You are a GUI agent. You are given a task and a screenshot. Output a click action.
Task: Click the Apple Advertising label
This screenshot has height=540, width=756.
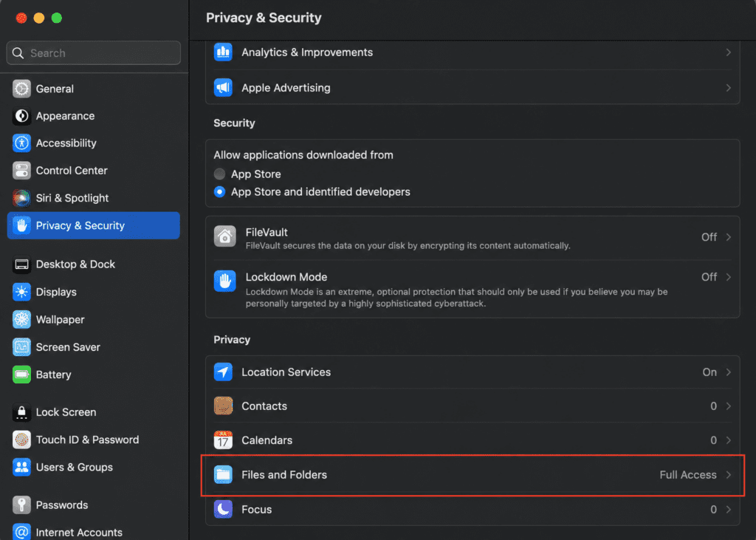[x=286, y=88]
